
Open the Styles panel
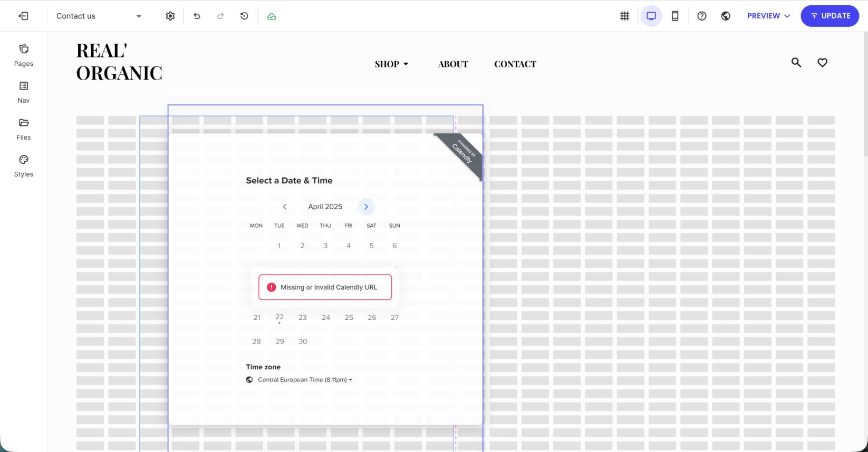(x=24, y=166)
